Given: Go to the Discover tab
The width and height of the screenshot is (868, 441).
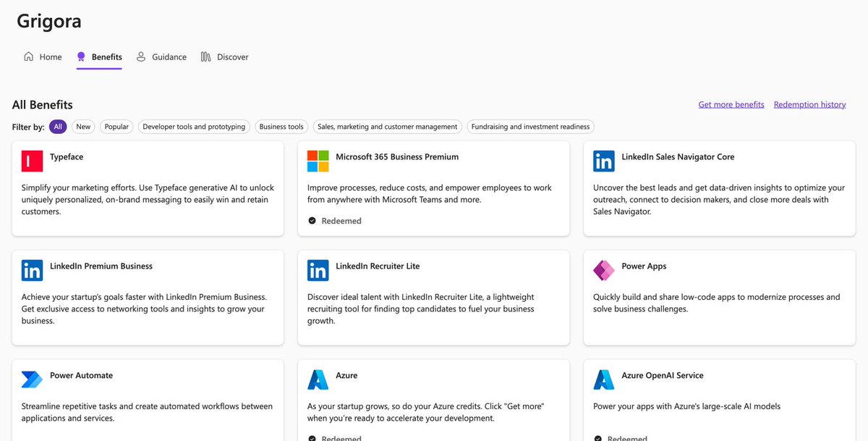Looking at the screenshot, I should pos(224,57).
